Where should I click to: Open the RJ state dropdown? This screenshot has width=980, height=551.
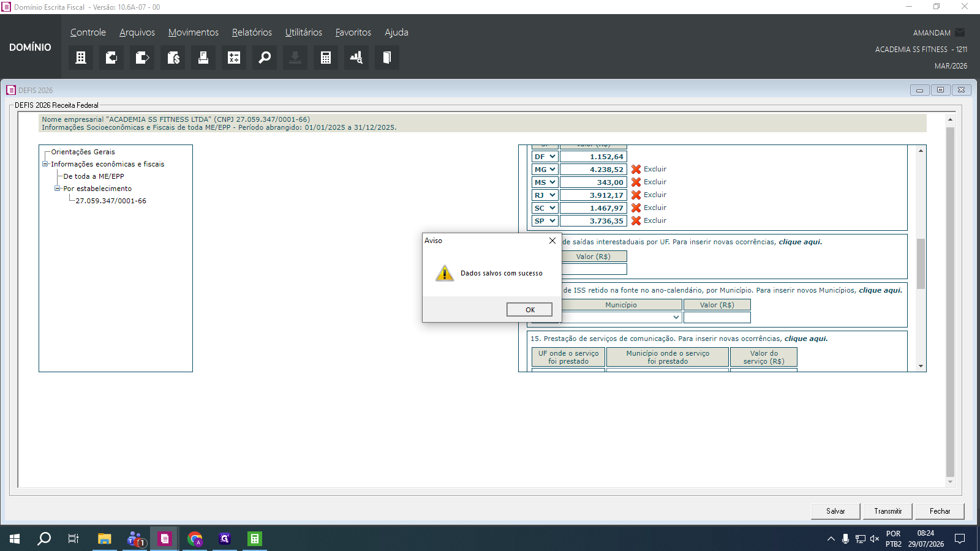pos(545,195)
